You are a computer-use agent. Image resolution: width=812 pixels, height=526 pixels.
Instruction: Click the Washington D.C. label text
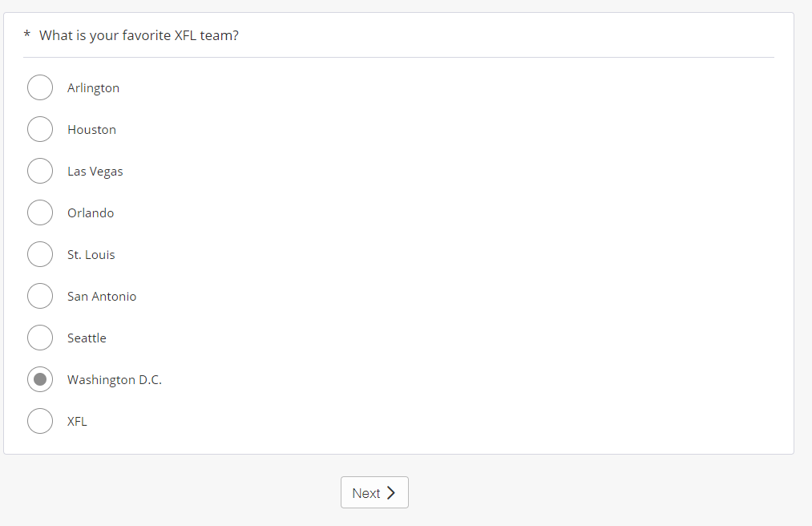(x=115, y=380)
